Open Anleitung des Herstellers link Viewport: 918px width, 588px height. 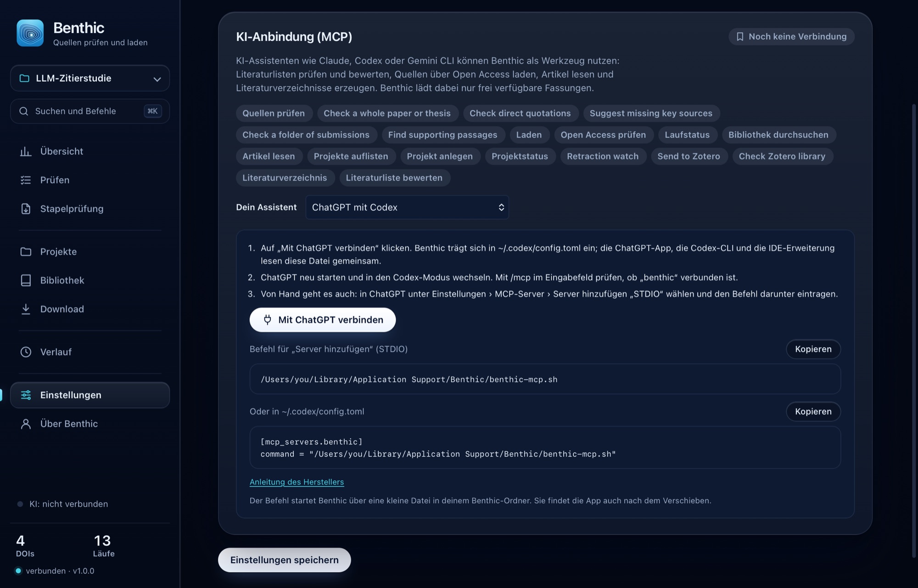[x=297, y=482]
